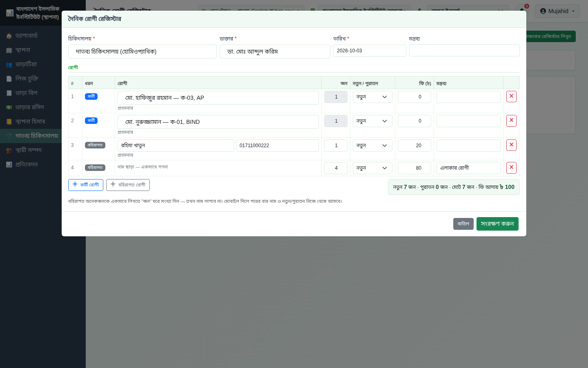Open the ডাক্তার selection field
The width and height of the screenshot is (588, 368).
[x=275, y=52]
